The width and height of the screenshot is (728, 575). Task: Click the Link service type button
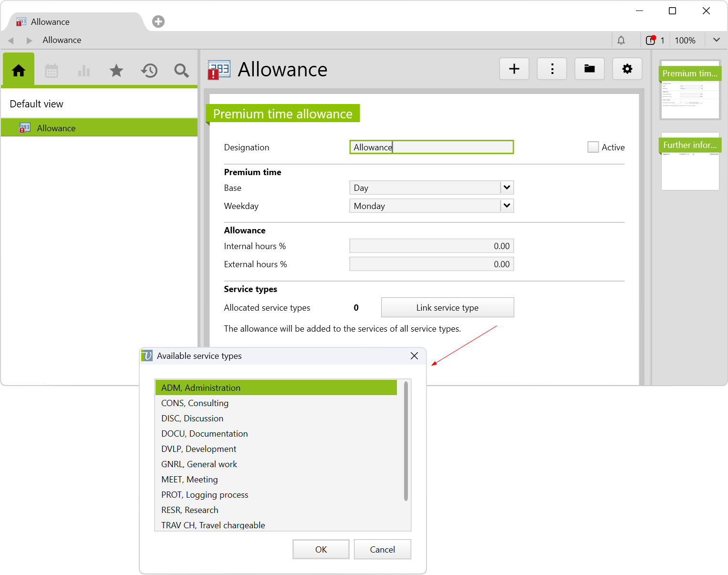pyautogui.click(x=447, y=308)
